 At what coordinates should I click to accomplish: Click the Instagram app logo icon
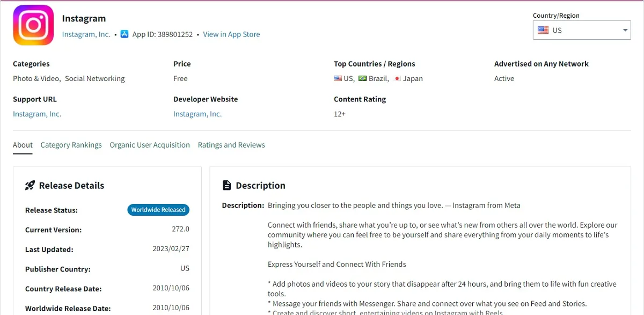pos(33,25)
